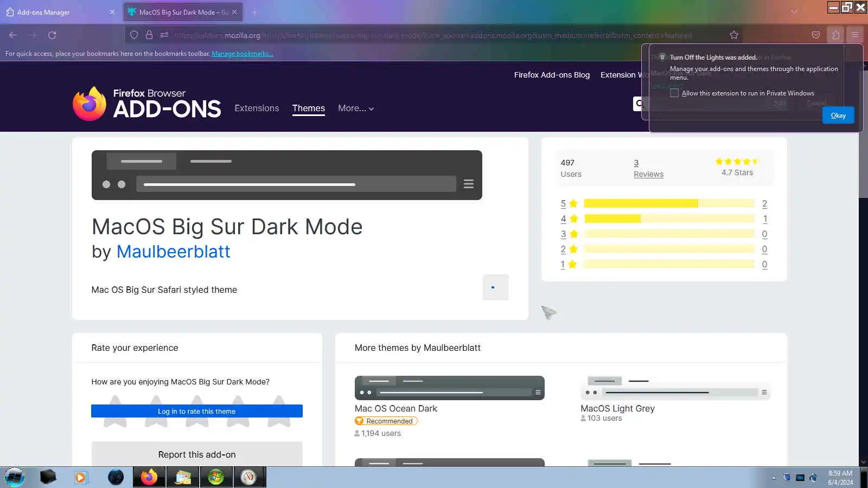The height and width of the screenshot is (488, 868).
Task: Click the site security padlock icon
Action: click(149, 35)
